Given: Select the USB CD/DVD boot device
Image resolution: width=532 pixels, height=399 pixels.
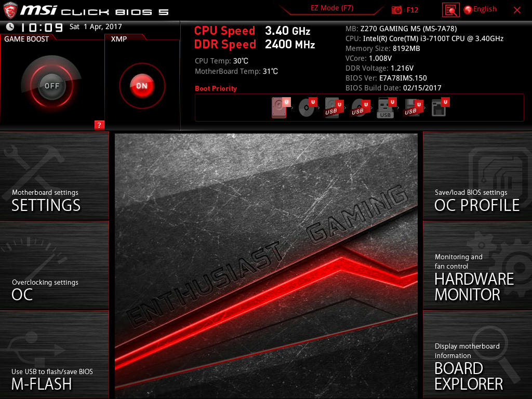Looking at the screenshot, I should point(361,108).
